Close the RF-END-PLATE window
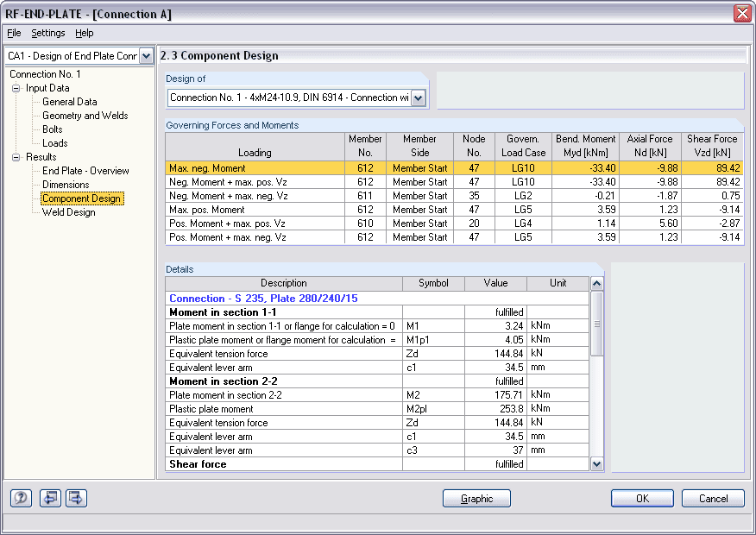Viewport: 756px width, 535px height. [x=741, y=13]
